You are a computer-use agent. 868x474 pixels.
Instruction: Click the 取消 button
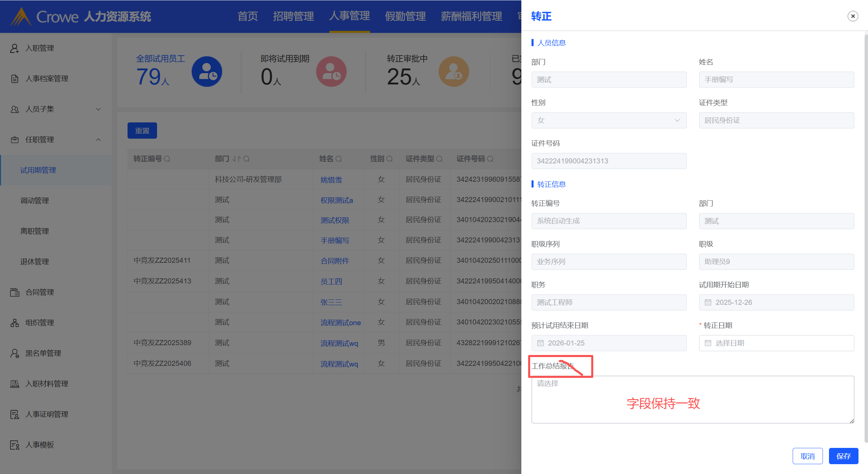click(x=807, y=456)
